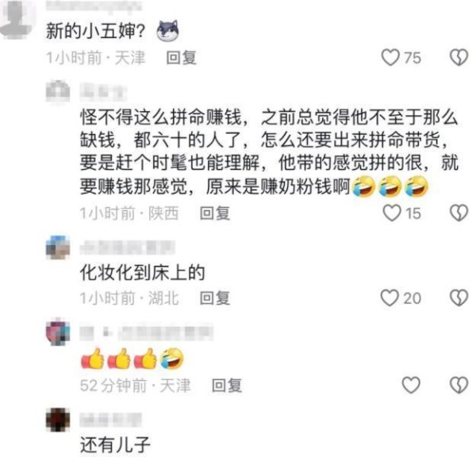This screenshot has width=476, height=457.
Task: Dislike the 新的小五婶 comment
Action: click(459, 57)
